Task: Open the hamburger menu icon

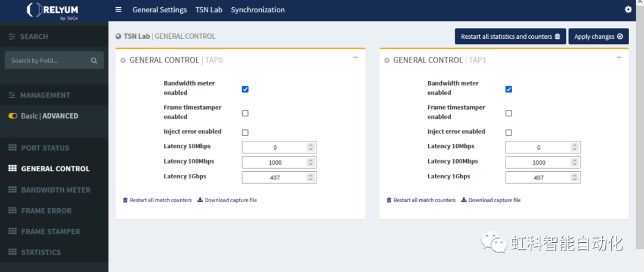Action: coord(118,10)
